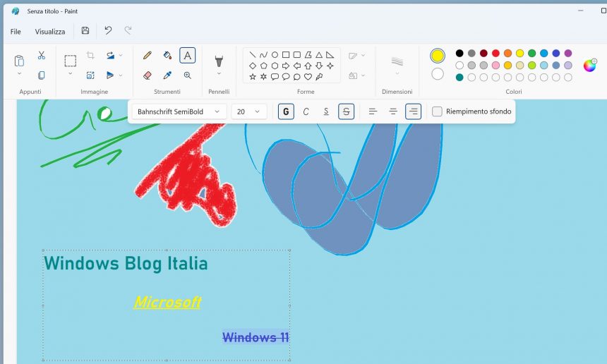Open the Visualizza menu
Screen dimensions: 607x364
point(50,31)
